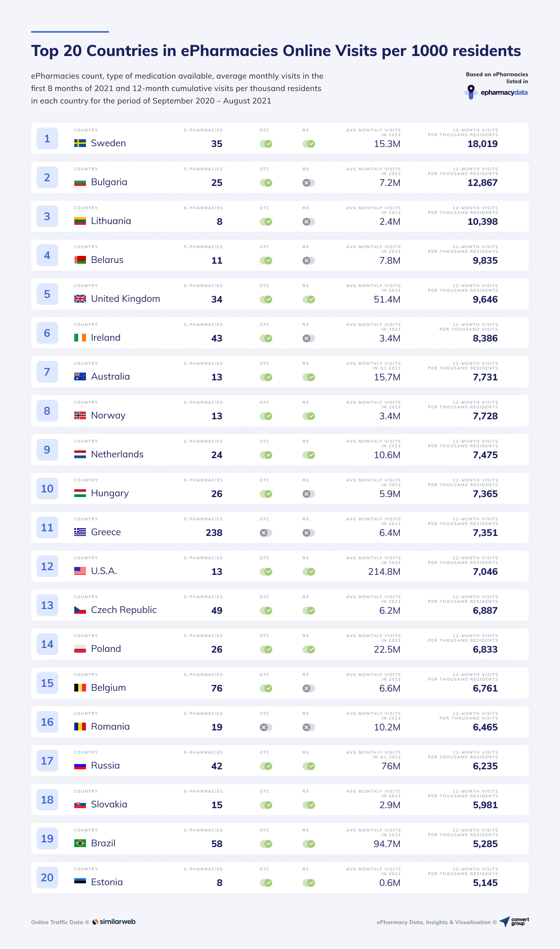Click the Australia flag icon
560x949 pixels.
coord(80,376)
